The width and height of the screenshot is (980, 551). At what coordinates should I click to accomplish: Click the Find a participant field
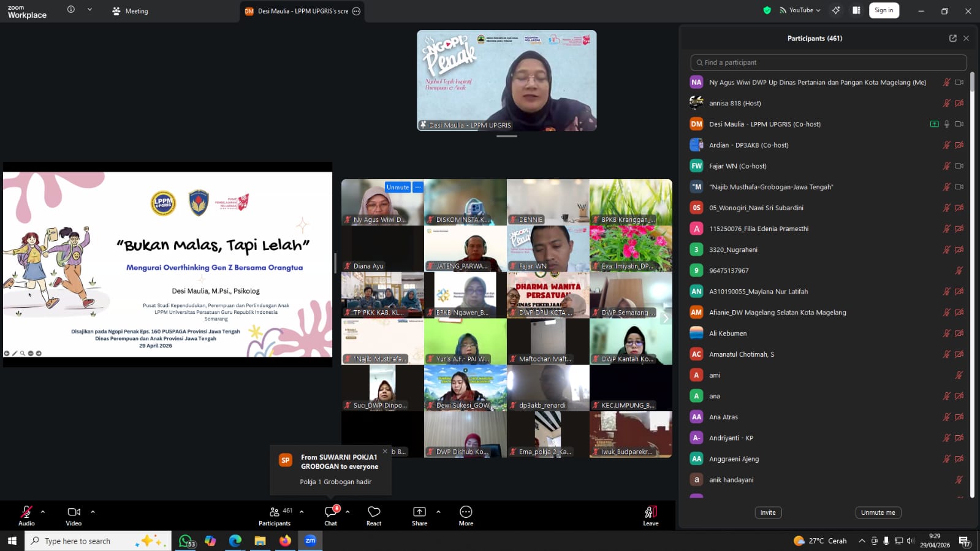click(828, 63)
